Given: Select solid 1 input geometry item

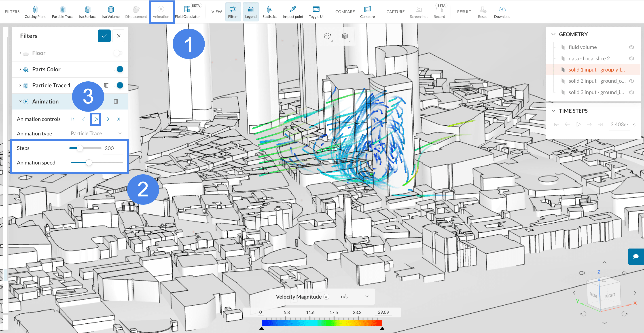Looking at the screenshot, I should pos(596,70).
